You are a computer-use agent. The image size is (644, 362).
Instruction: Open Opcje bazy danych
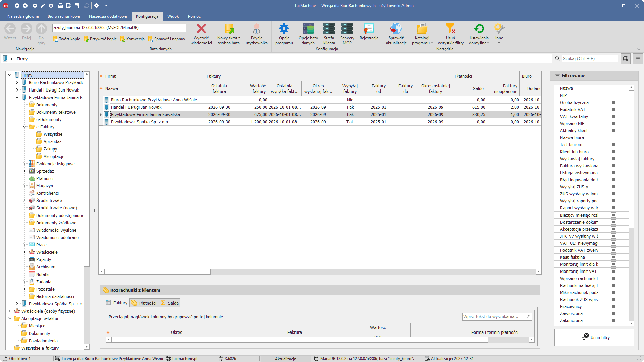(308, 34)
